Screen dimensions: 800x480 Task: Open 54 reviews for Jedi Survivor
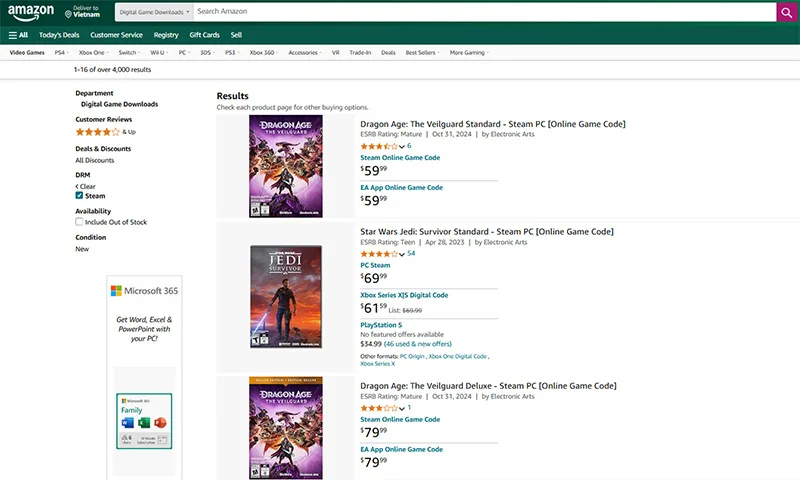pos(411,254)
